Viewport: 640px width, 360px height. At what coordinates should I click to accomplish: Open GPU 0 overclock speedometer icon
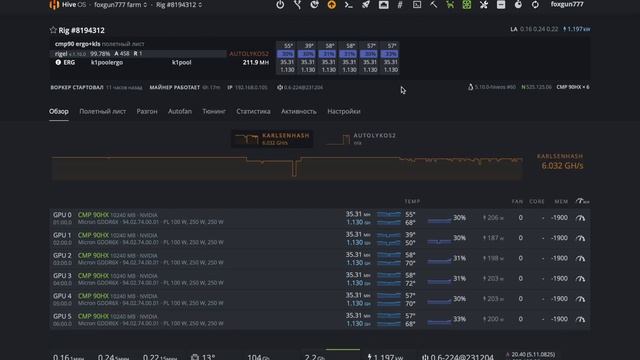coord(580,218)
